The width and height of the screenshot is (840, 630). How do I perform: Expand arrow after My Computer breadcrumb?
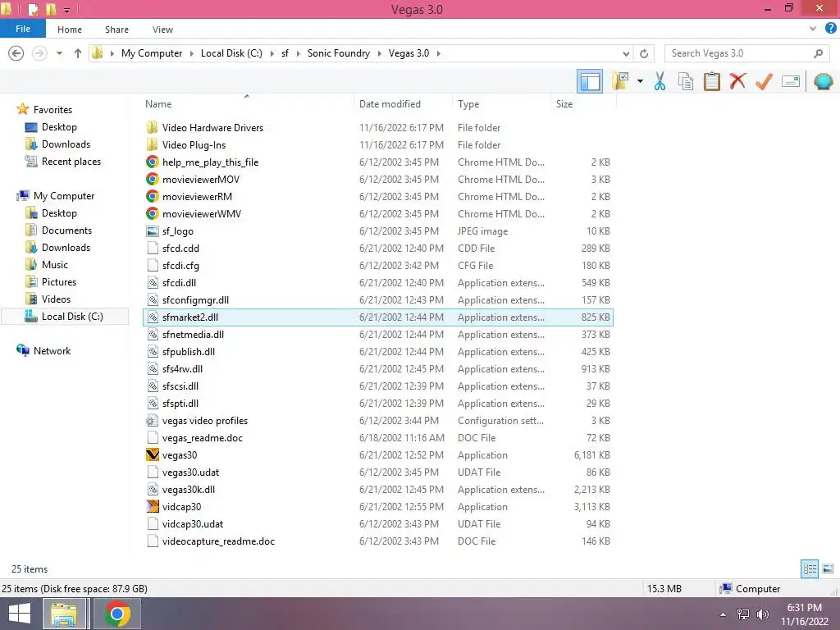click(x=192, y=53)
